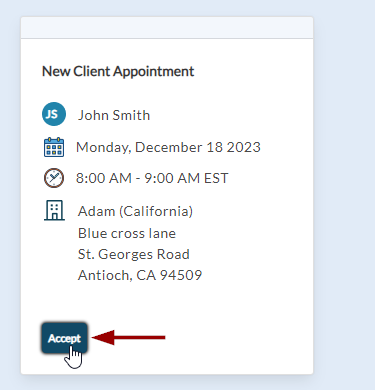Click the JS avatar circle
The height and width of the screenshot is (390, 375).
[x=54, y=114]
